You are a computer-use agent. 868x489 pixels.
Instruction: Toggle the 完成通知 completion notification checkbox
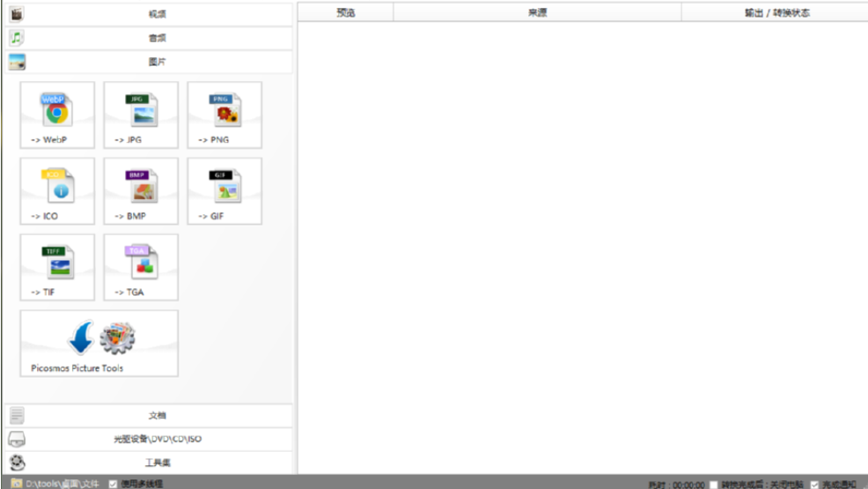pyautogui.click(x=814, y=485)
